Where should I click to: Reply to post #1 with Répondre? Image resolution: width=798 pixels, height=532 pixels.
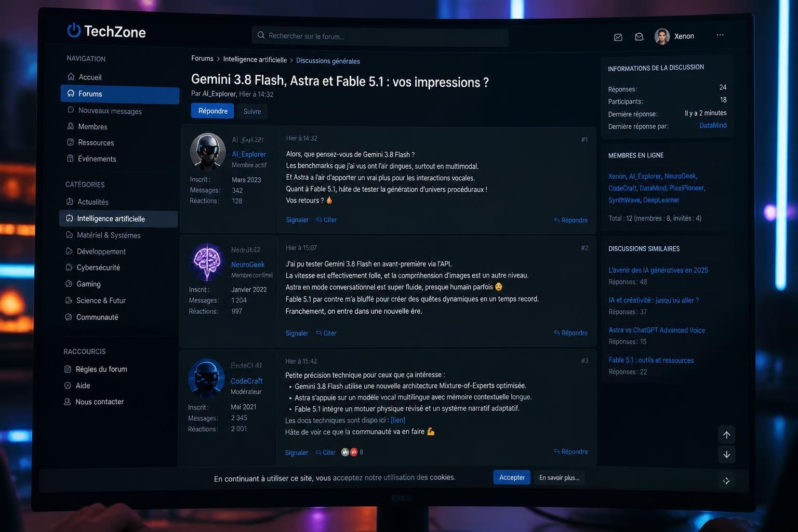[570, 220]
